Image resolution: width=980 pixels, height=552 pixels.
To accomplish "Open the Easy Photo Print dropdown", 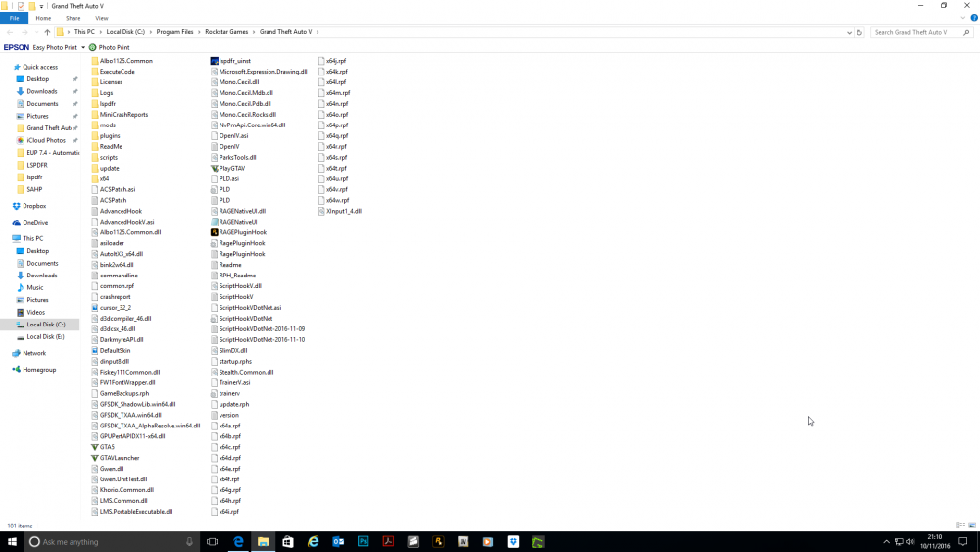I will (x=83, y=47).
